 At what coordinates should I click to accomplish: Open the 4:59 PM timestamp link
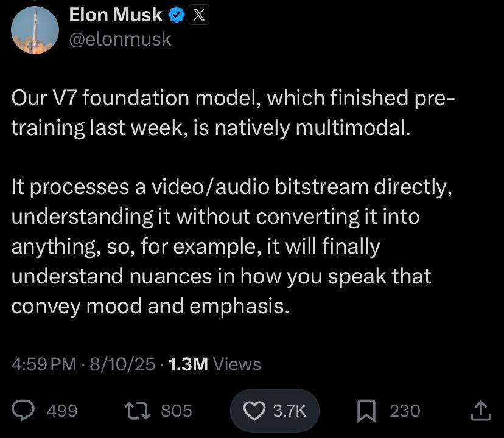tap(44, 364)
